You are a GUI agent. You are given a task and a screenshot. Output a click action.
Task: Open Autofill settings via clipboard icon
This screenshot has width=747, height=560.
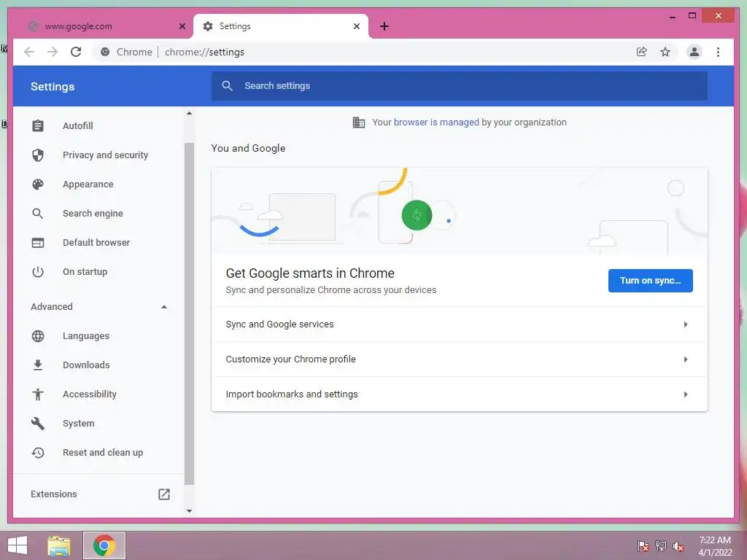pyautogui.click(x=38, y=125)
